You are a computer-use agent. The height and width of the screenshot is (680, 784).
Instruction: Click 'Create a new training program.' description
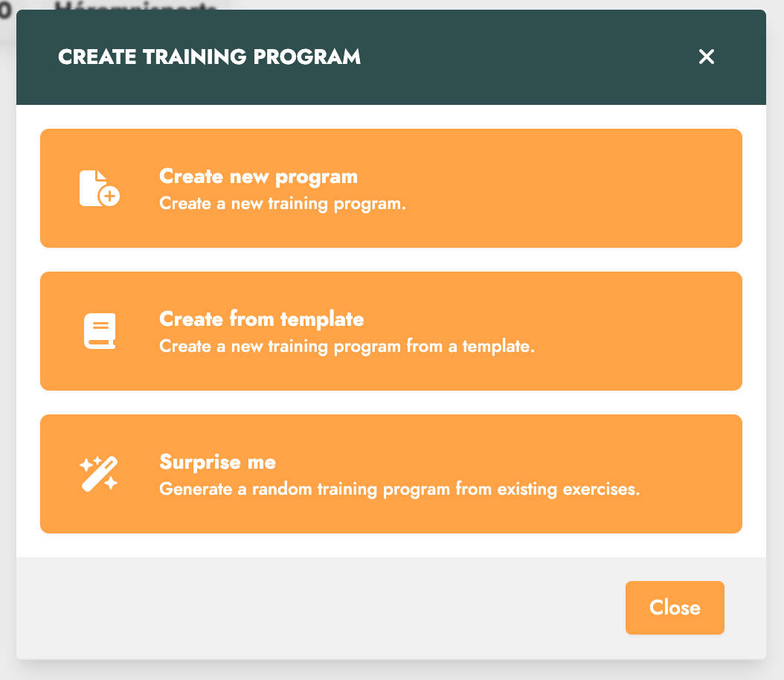[x=283, y=204]
